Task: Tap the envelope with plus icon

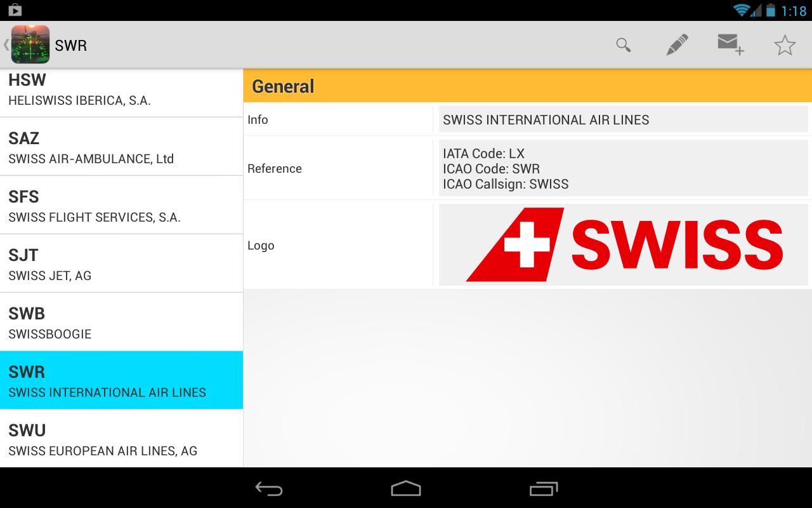Action: point(731,44)
